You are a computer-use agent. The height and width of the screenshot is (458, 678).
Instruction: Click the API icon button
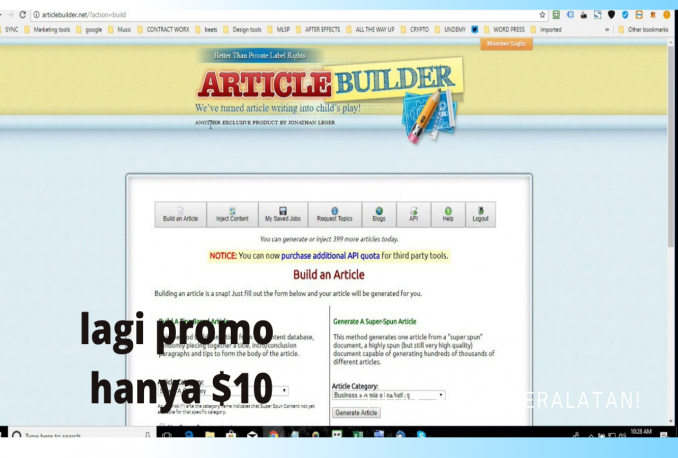tap(413, 214)
